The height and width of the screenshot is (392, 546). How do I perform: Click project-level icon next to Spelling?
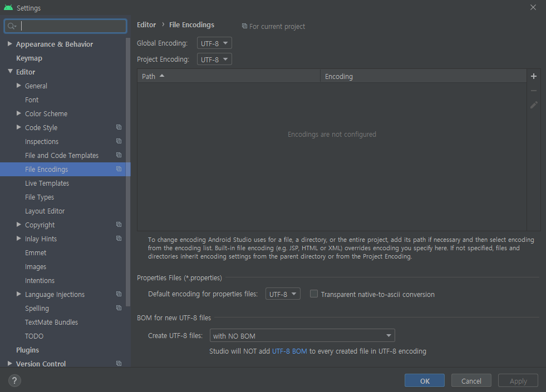coord(119,308)
